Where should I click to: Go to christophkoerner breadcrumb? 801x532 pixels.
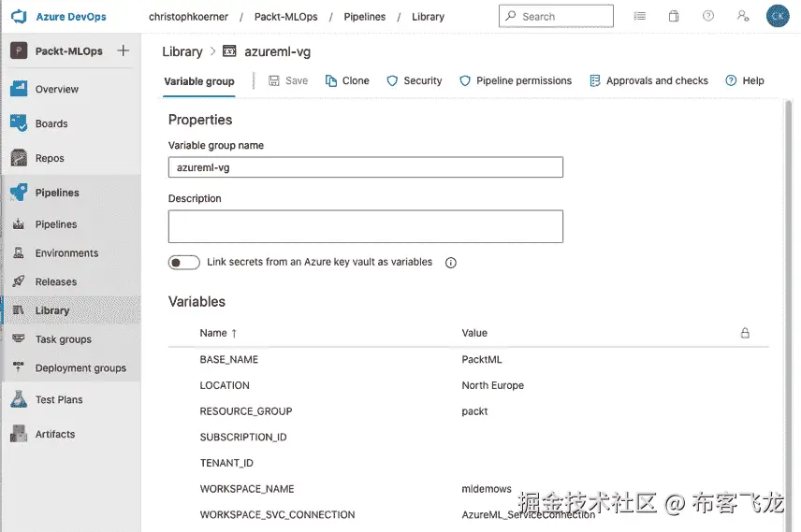188,17
